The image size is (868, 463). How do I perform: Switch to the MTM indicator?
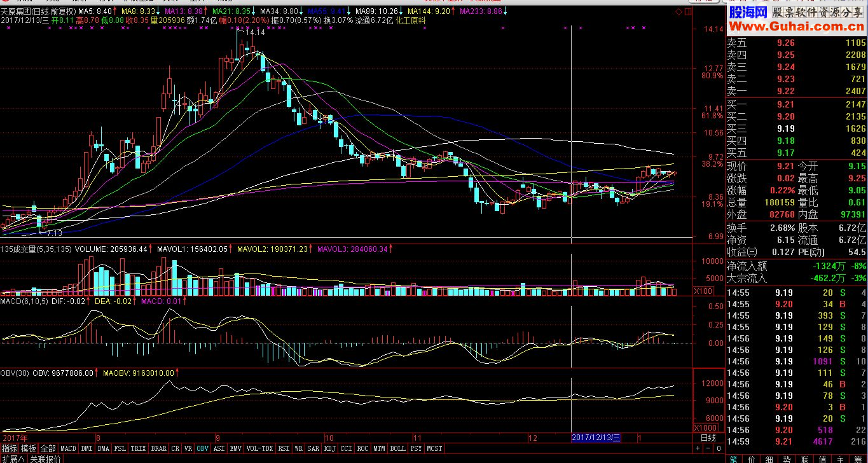pyautogui.click(x=380, y=448)
